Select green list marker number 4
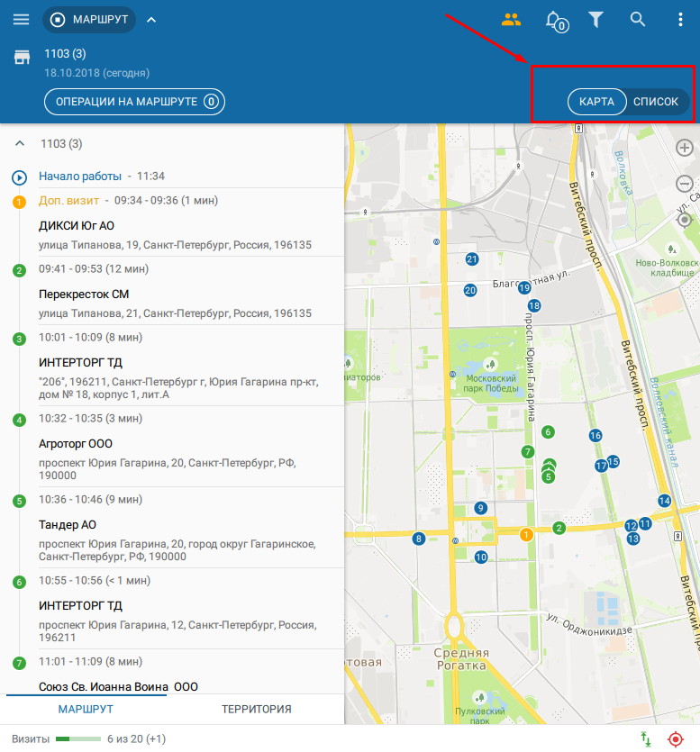Screen dimensions: 700x752 click(x=19, y=420)
